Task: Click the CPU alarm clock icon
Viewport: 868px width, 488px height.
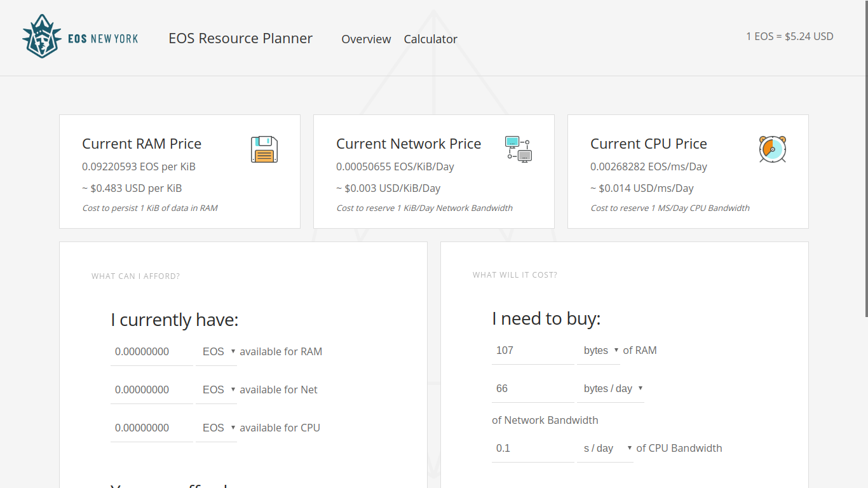Action: 773,149
